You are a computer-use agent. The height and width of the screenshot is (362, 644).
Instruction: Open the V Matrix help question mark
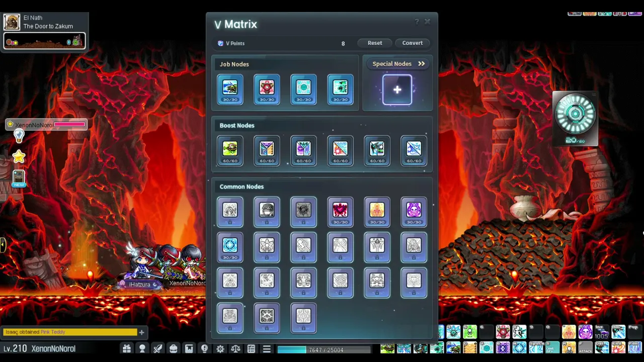click(417, 22)
